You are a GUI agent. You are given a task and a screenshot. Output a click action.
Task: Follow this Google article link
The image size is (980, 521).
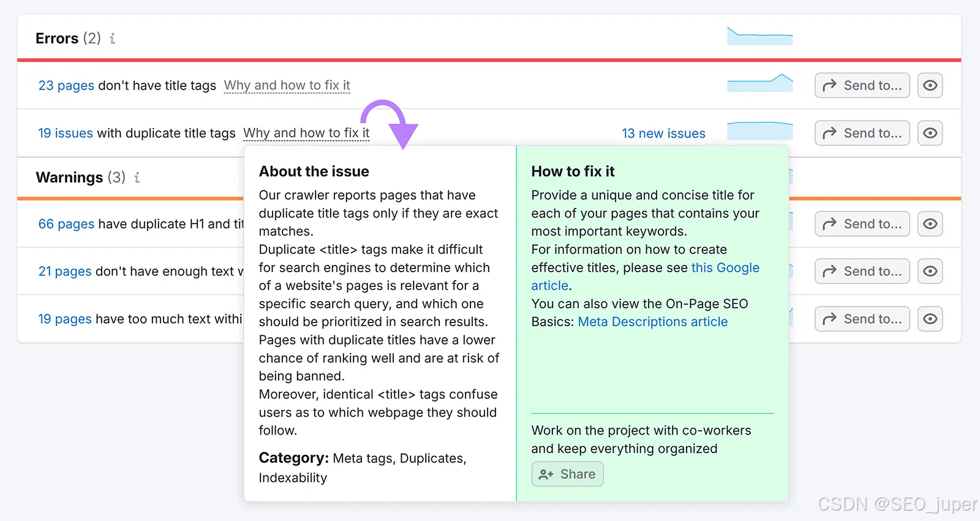click(646, 276)
